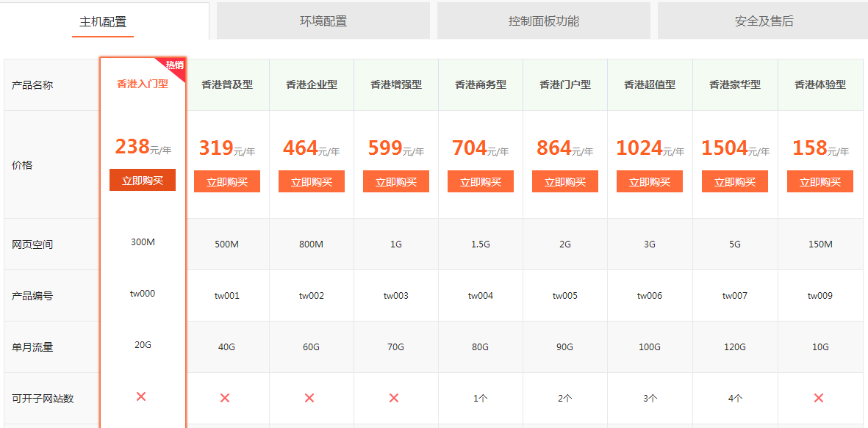Click the red X under 香港入门型
The width and height of the screenshot is (868, 428).
141,396
